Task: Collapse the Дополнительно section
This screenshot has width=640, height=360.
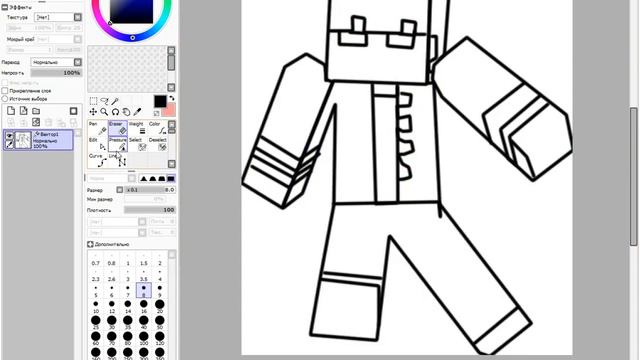Action: 90,244
